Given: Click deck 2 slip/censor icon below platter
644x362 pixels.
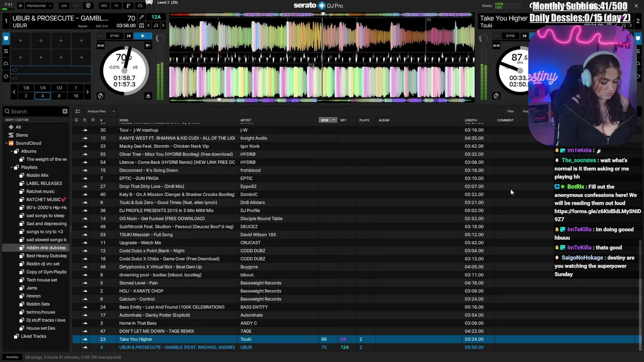Looking at the screenshot, I should click(x=497, y=96).
